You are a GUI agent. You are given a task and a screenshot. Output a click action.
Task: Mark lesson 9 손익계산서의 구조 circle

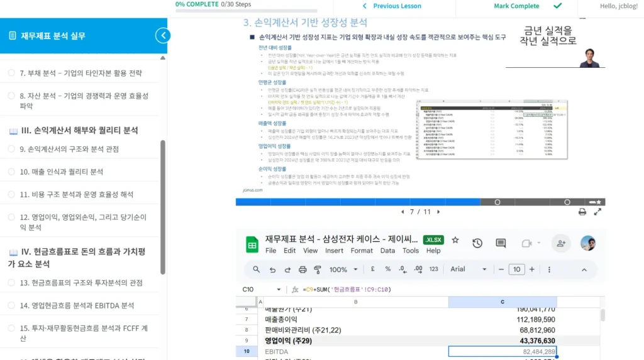click(11, 149)
